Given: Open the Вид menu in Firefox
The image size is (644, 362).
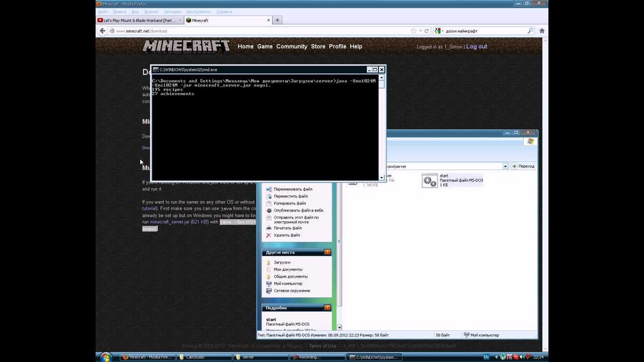Looking at the screenshot, I should point(135,12).
